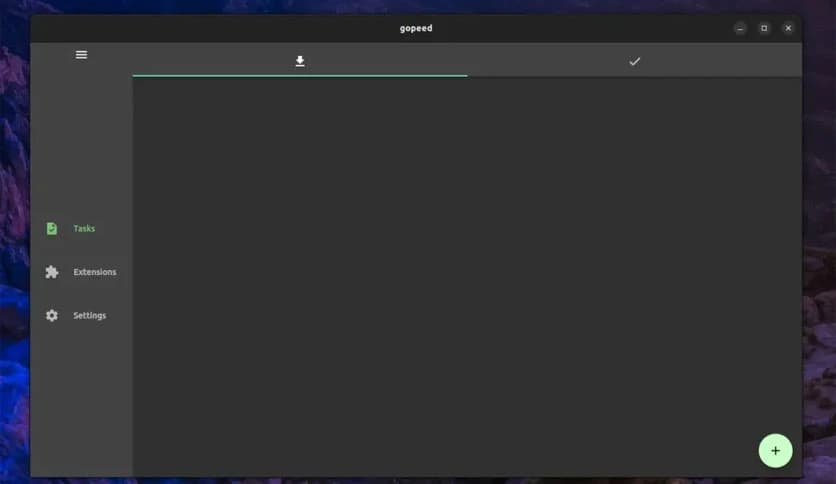Toggle the hamburger menu sidebar
Screen dimensions: 836x484
tap(81, 55)
